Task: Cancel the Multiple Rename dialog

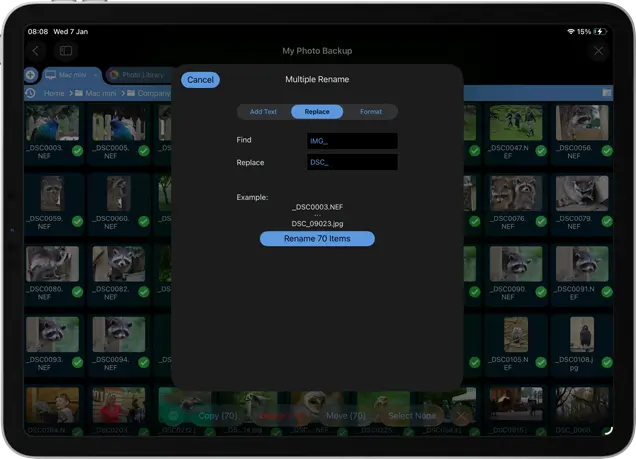Action: pos(200,80)
